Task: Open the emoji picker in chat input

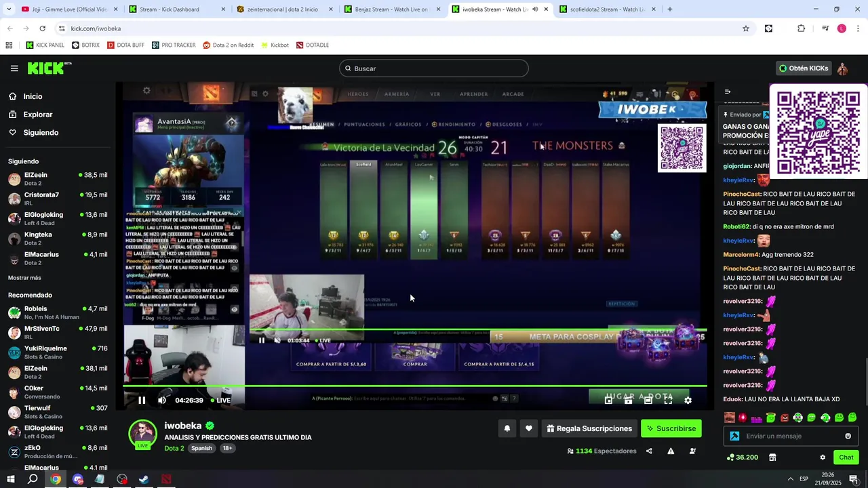Action: [x=848, y=436]
